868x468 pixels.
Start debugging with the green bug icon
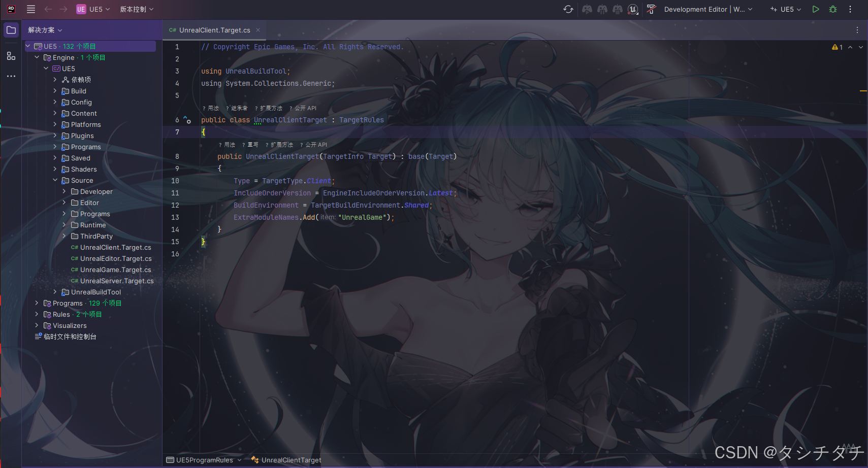pos(833,9)
